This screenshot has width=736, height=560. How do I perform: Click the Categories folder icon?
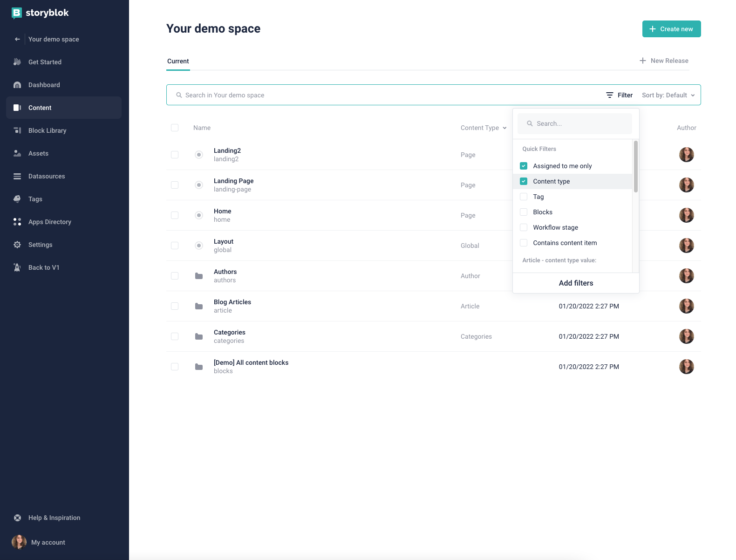point(199,336)
